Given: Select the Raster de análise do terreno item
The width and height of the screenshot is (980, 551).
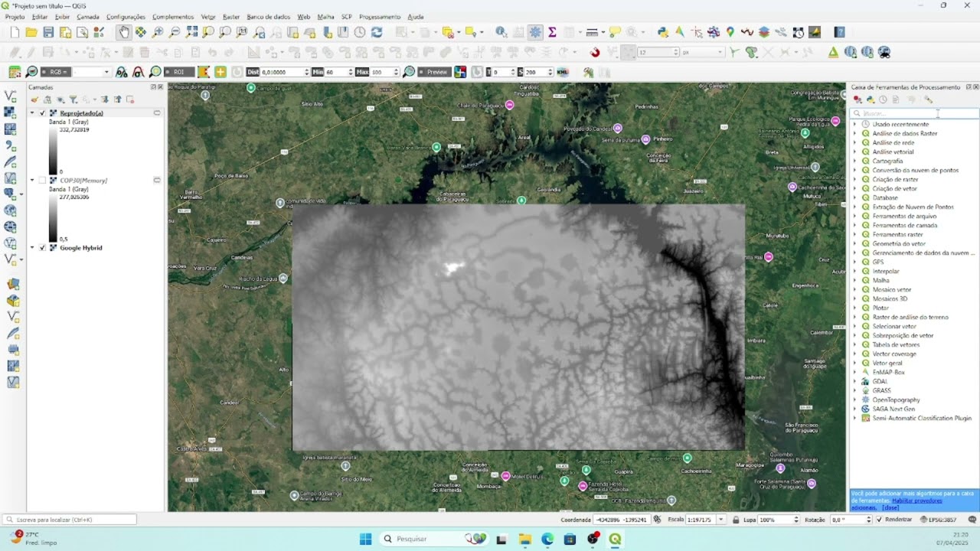Looking at the screenshot, I should [x=910, y=317].
